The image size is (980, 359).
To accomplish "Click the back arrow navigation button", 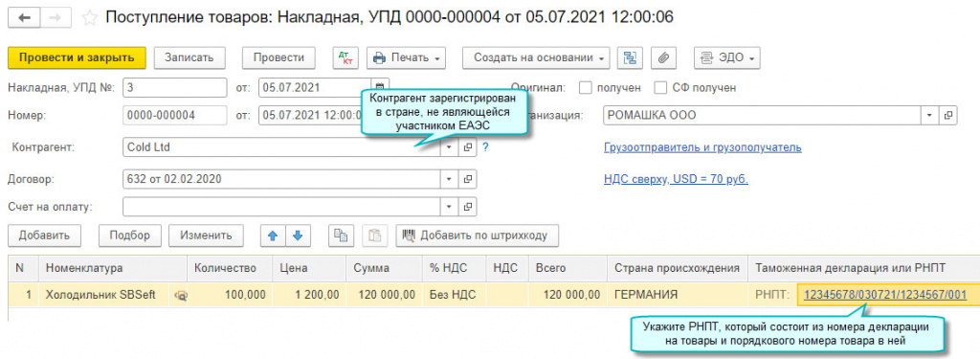I will [x=24, y=17].
